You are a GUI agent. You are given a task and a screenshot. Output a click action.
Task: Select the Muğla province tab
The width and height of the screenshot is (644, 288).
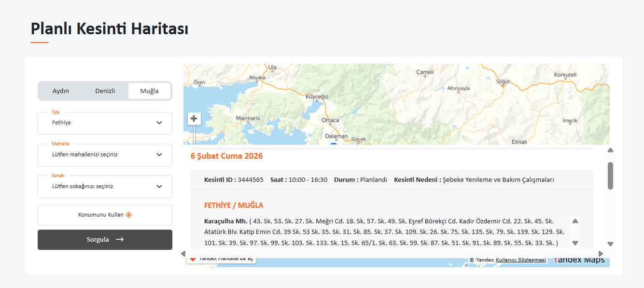pos(150,91)
